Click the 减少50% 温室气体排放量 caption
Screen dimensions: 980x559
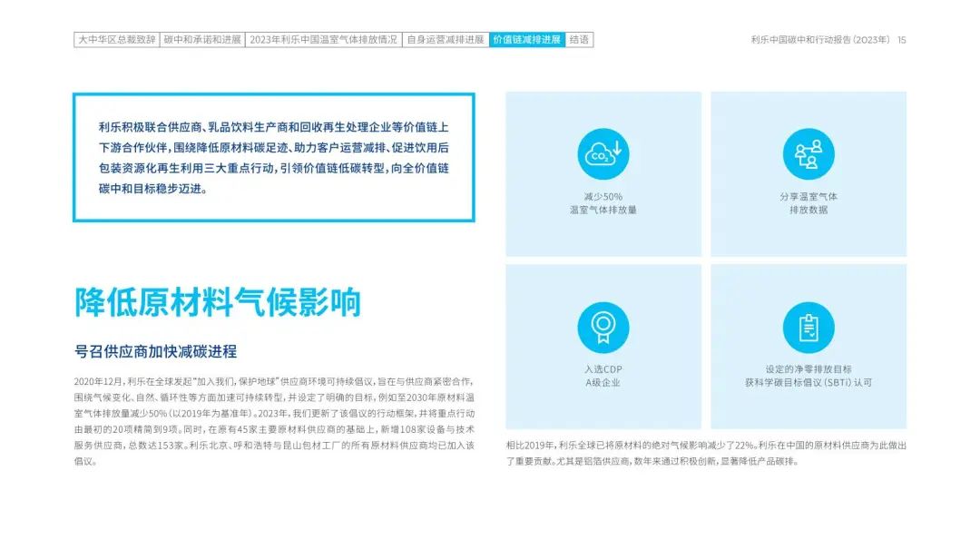pos(603,203)
